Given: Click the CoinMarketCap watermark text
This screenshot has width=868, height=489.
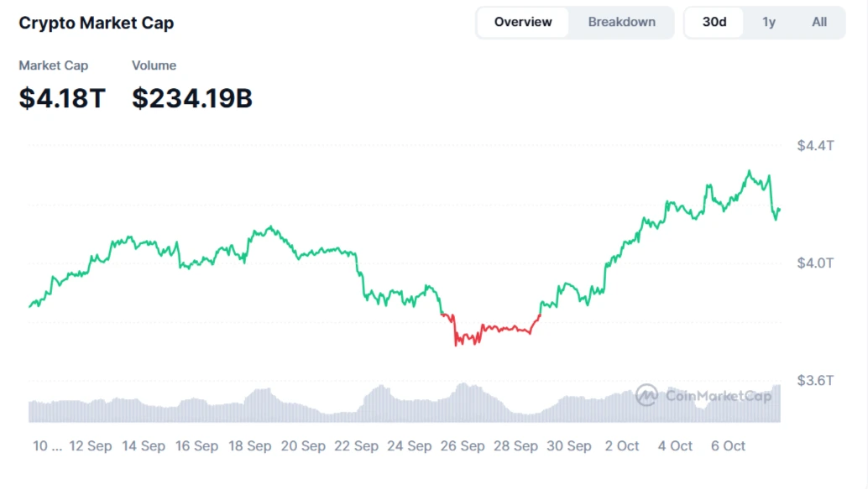Looking at the screenshot, I should (x=718, y=396).
